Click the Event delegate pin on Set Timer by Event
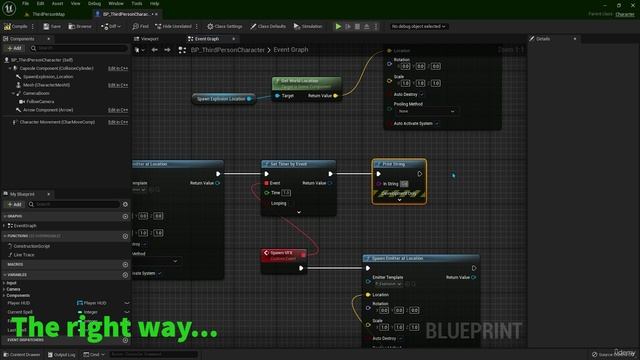This screenshot has height=360, width=640. tap(267, 183)
